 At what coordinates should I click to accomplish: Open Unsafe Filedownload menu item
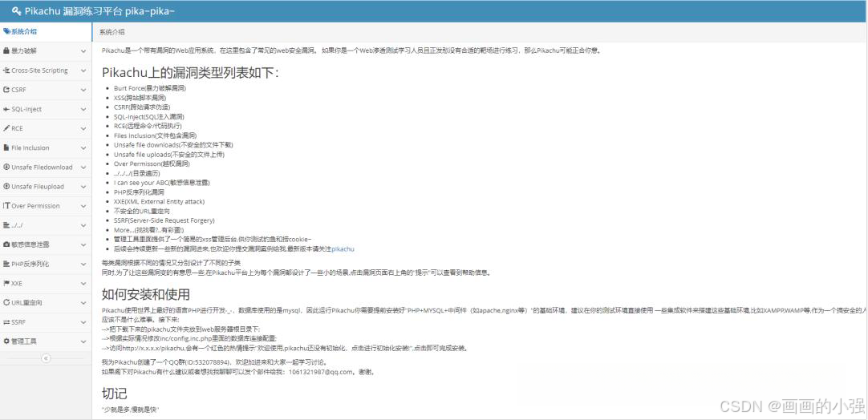pyautogui.click(x=46, y=167)
